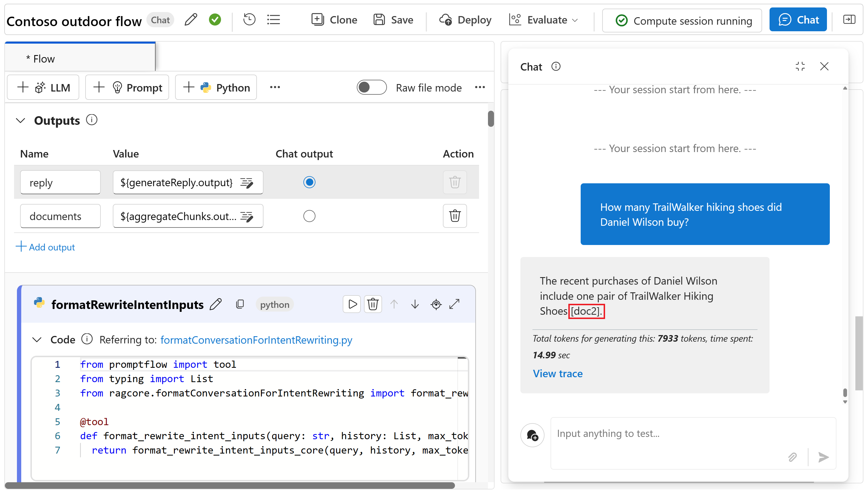Select reply as chat output
Image resolution: width=868 pixels, height=494 pixels.
coord(309,182)
